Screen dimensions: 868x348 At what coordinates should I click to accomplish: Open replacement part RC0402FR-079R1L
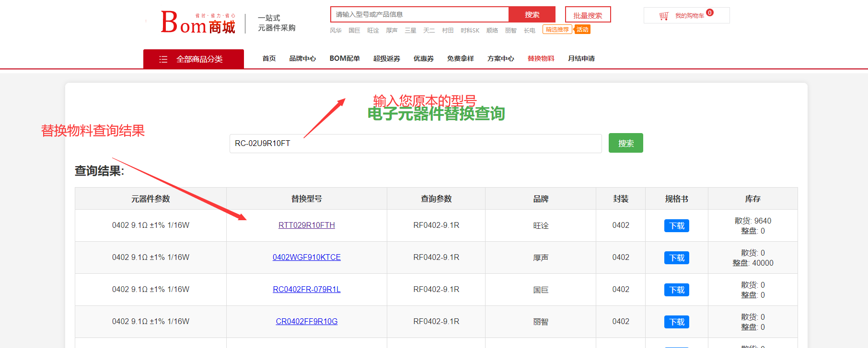click(307, 289)
